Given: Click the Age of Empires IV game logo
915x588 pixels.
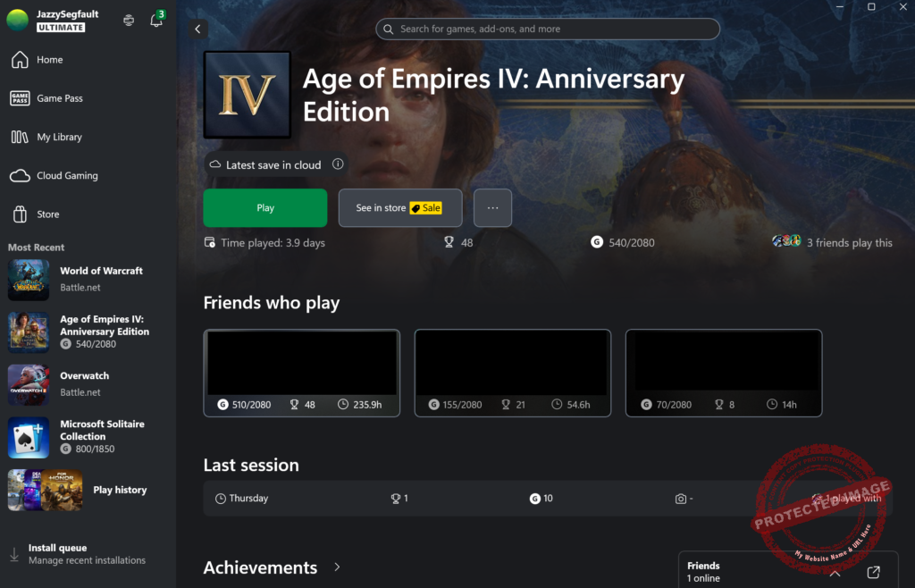Looking at the screenshot, I should (x=247, y=95).
